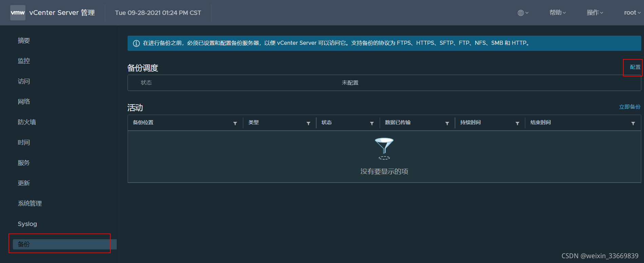This screenshot has width=644, height=263.
Task: Click the date and time display
Action: tap(158, 13)
